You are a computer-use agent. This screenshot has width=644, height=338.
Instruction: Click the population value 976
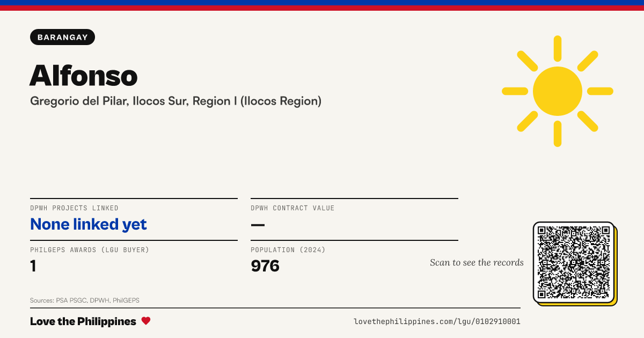click(265, 266)
